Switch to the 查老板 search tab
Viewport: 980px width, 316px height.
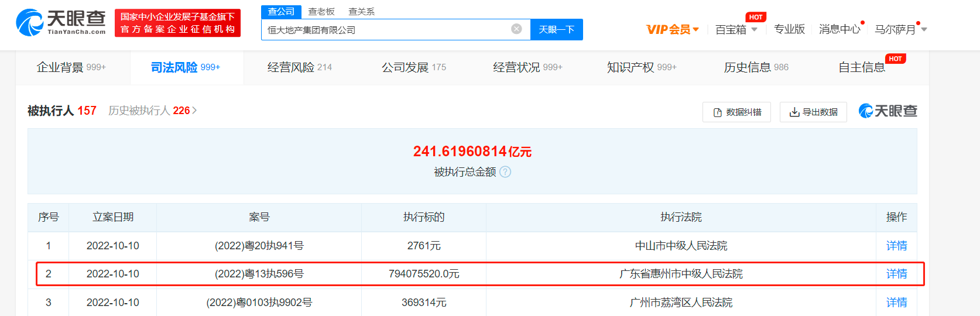tap(321, 12)
